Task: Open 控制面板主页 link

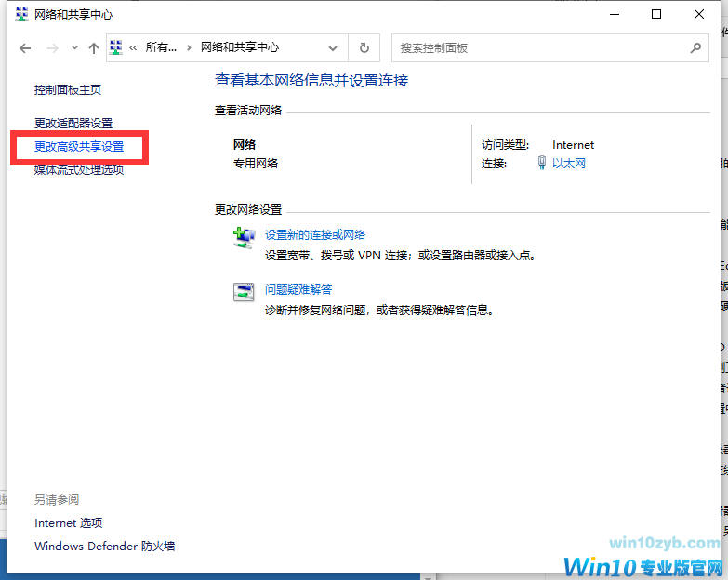Action: [x=68, y=90]
